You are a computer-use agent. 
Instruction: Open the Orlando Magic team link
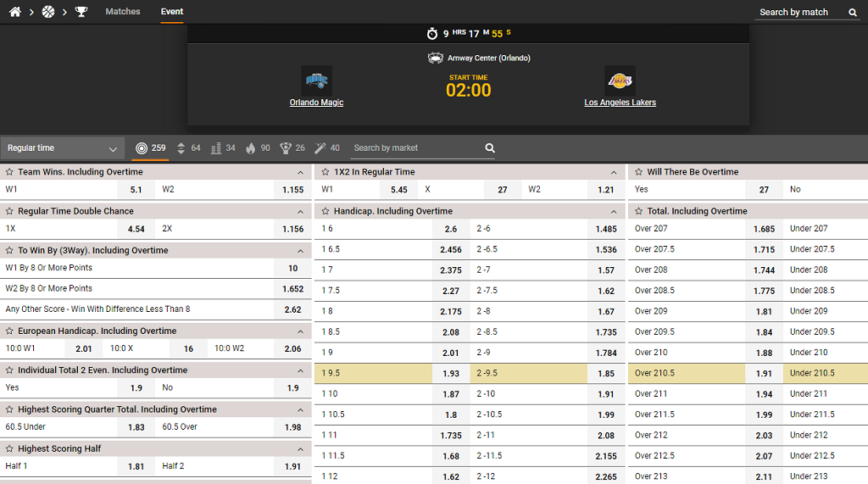click(317, 103)
